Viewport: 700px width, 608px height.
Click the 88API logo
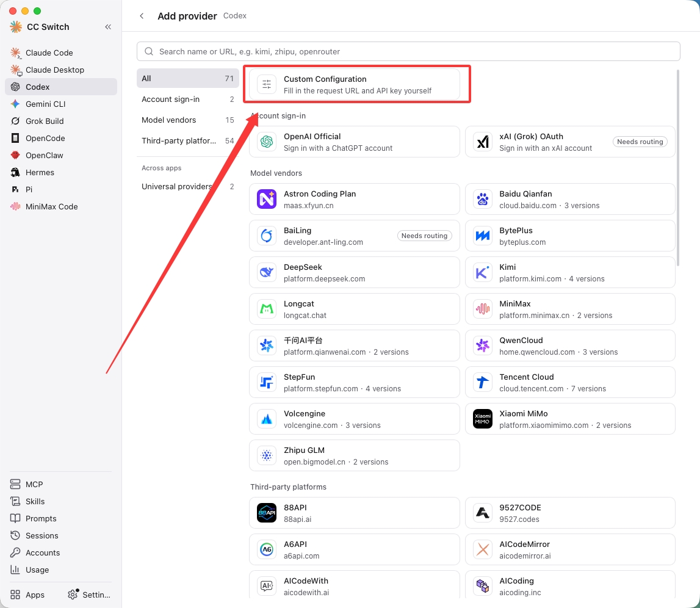tap(267, 513)
